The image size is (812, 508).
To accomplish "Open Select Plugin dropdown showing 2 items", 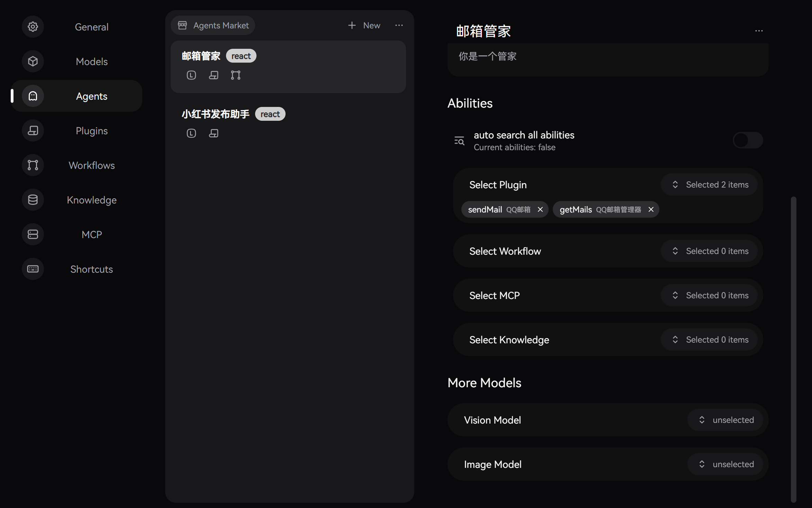I will [x=709, y=184].
